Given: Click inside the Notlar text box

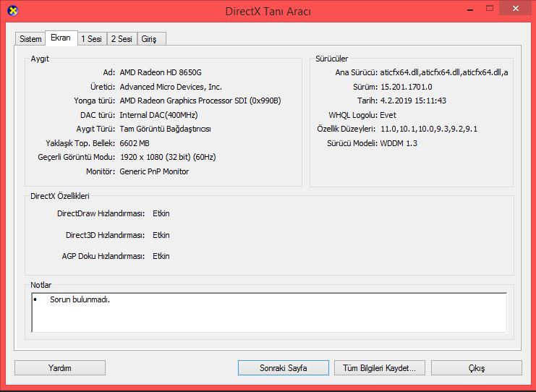Looking at the screenshot, I should [x=269, y=312].
